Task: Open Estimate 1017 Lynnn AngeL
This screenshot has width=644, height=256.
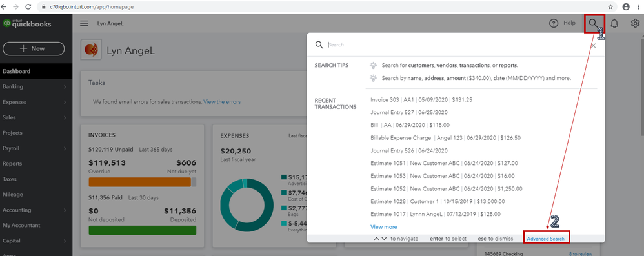Action: point(436,213)
